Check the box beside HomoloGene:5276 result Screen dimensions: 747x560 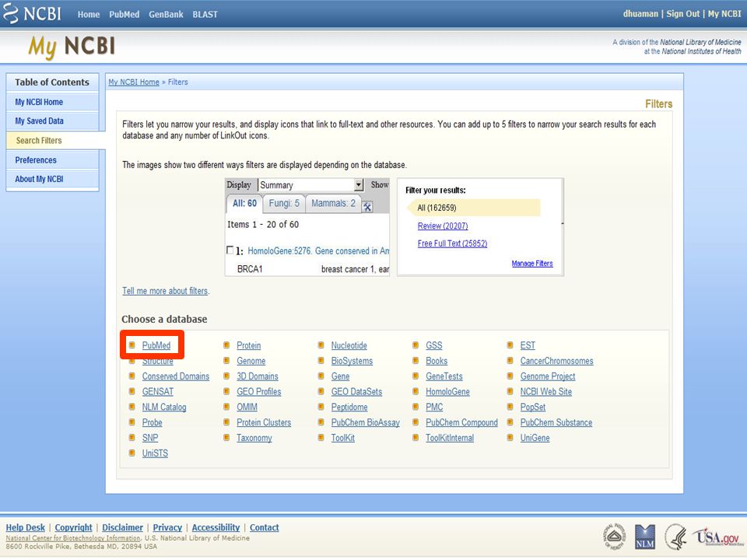[x=230, y=250]
